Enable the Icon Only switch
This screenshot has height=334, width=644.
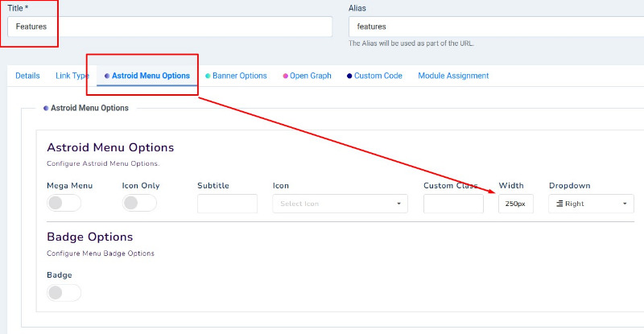(x=139, y=203)
